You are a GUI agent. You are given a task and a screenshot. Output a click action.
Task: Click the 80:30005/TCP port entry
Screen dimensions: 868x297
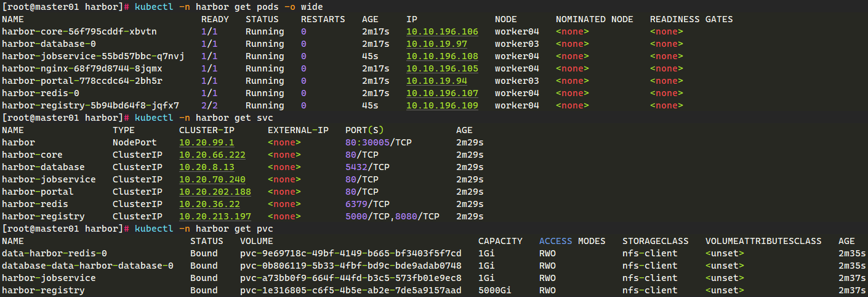point(379,142)
